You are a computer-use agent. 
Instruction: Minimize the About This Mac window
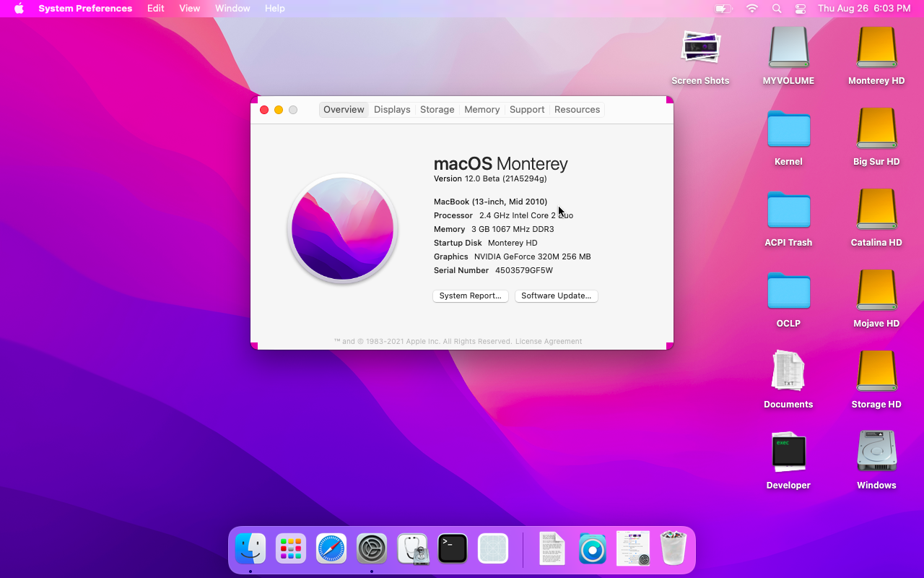coord(279,110)
